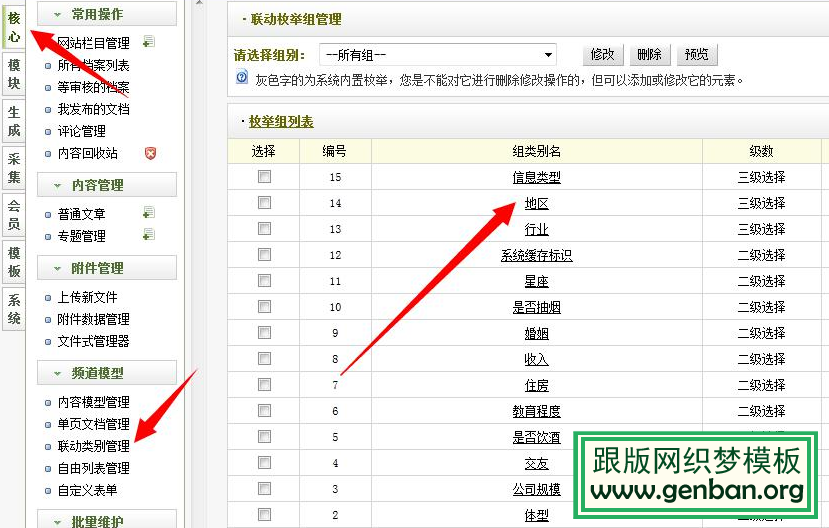Image resolution: width=829 pixels, height=528 pixels.
Task: Open the 收入 enum group link
Action: [x=536, y=359]
